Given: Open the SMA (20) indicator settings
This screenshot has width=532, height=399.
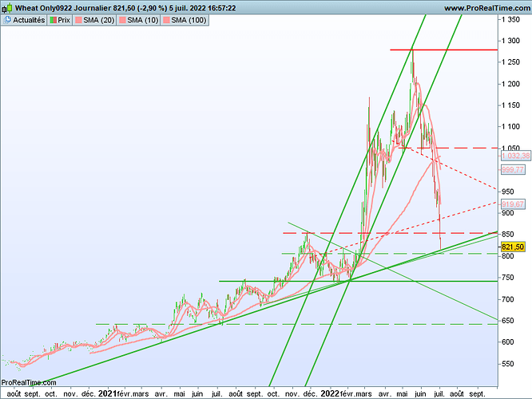Looking at the screenshot, I should pyautogui.click(x=100, y=19).
